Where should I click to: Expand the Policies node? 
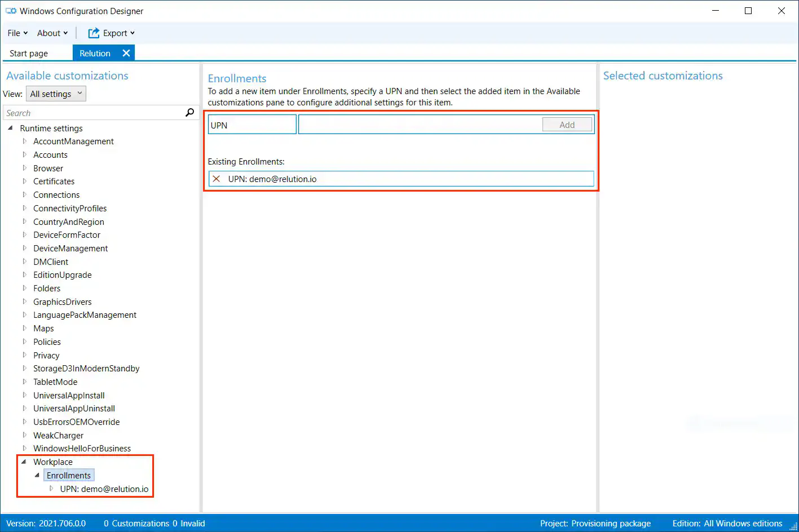click(x=25, y=342)
